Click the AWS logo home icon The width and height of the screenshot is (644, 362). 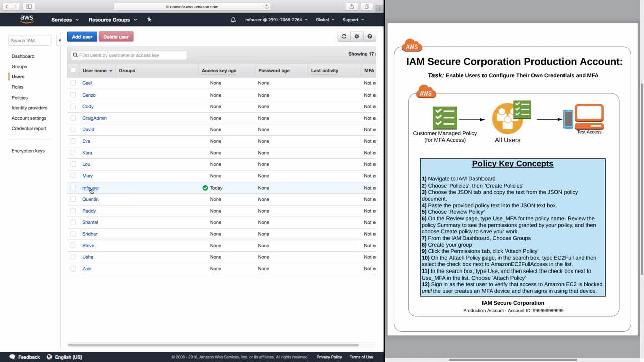click(27, 19)
